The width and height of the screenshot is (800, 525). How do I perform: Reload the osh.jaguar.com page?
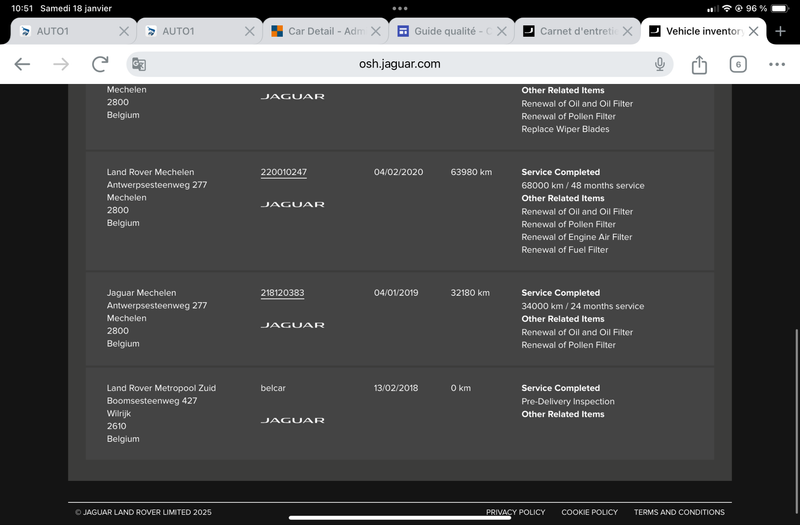point(100,64)
